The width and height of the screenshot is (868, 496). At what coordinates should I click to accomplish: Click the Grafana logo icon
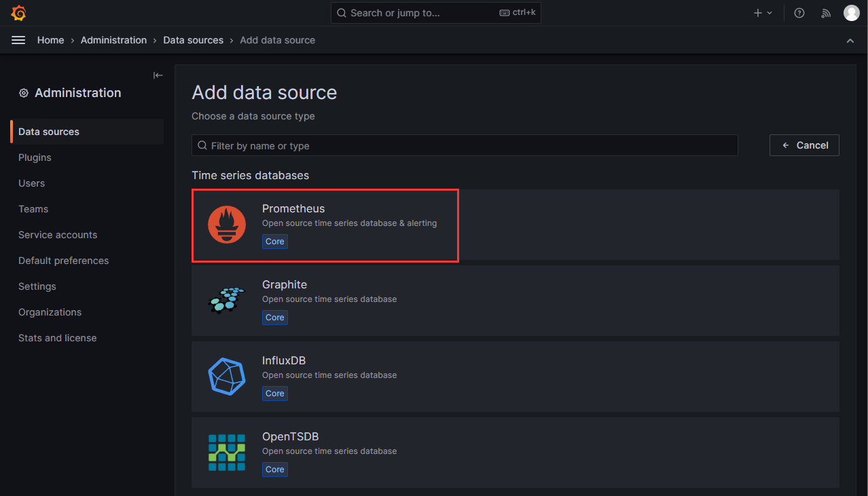pyautogui.click(x=18, y=13)
